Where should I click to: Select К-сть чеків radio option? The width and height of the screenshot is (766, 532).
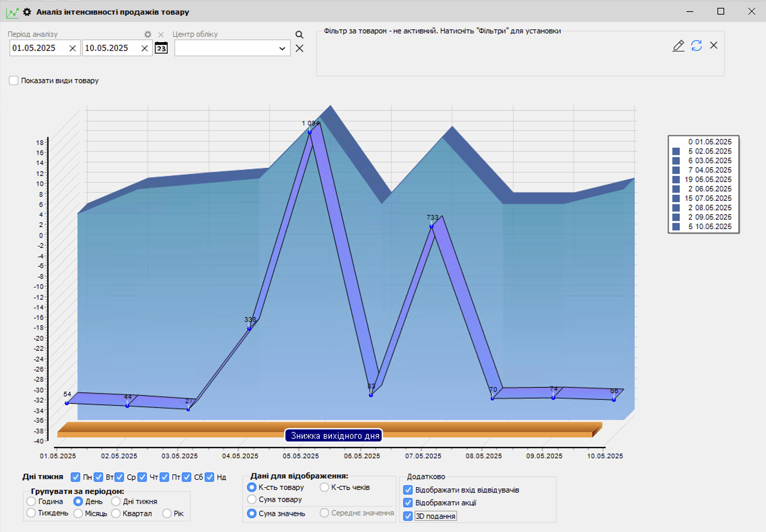pos(324,487)
